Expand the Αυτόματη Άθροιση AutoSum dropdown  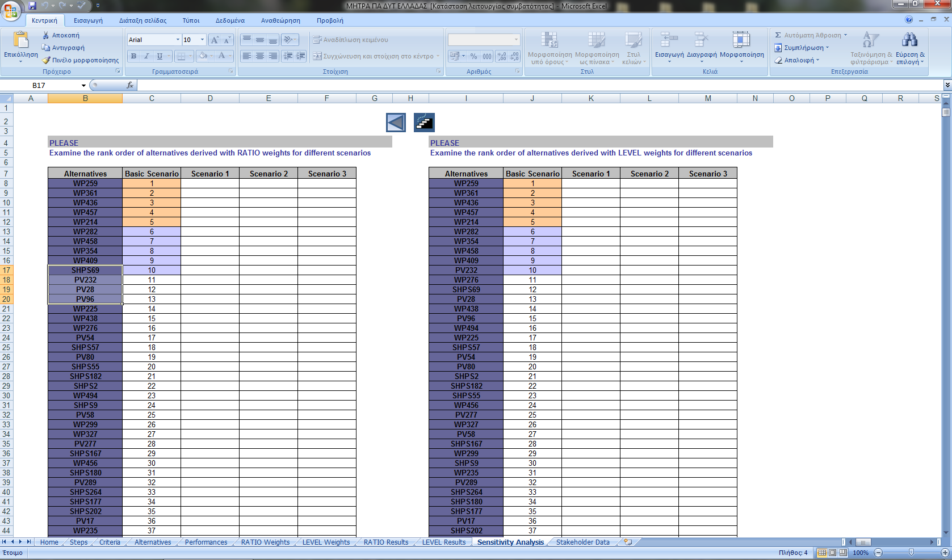(x=845, y=35)
